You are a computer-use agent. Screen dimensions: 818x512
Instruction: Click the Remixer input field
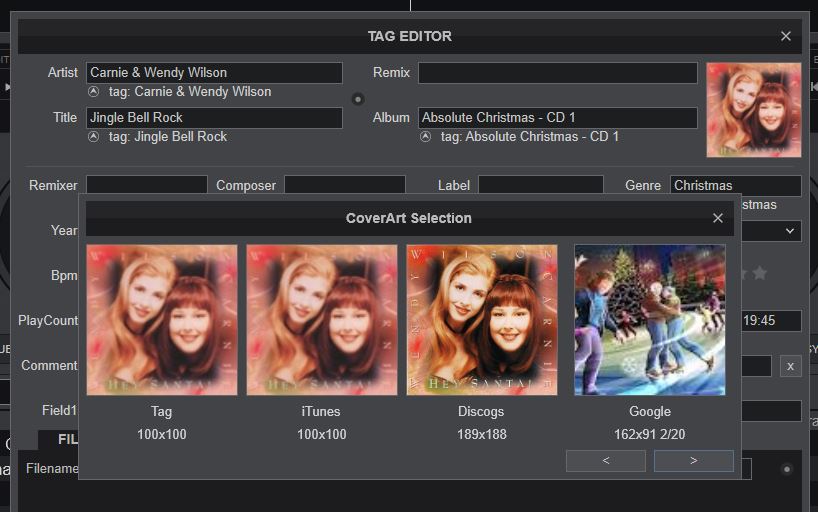click(147, 185)
